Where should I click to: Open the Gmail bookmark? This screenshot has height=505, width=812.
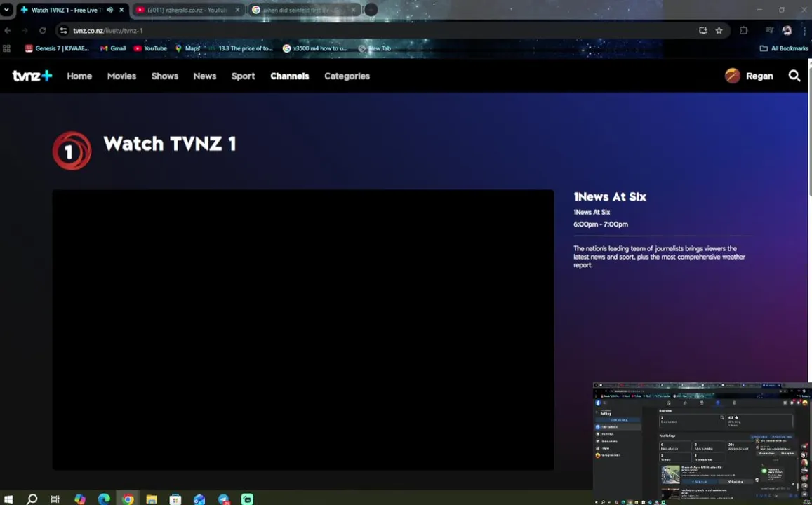click(x=113, y=48)
